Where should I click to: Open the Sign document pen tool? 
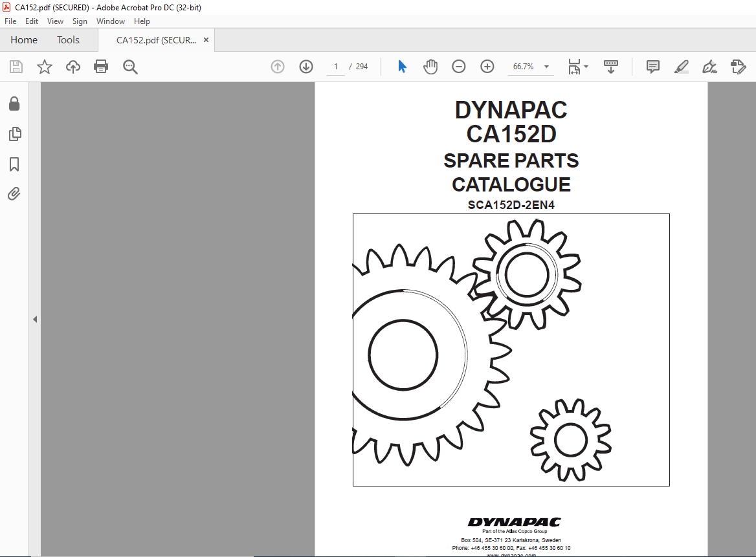tap(709, 67)
